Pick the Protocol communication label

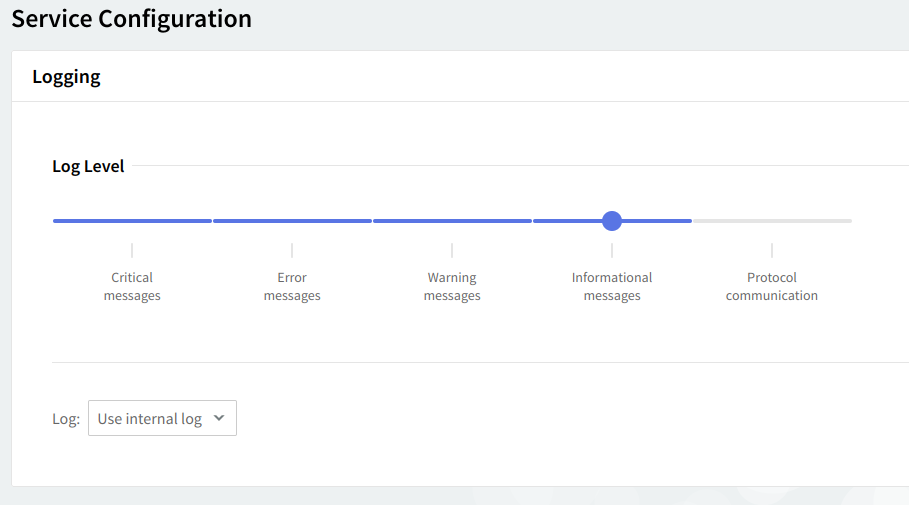pyautogui.click(x=772, y=287)
